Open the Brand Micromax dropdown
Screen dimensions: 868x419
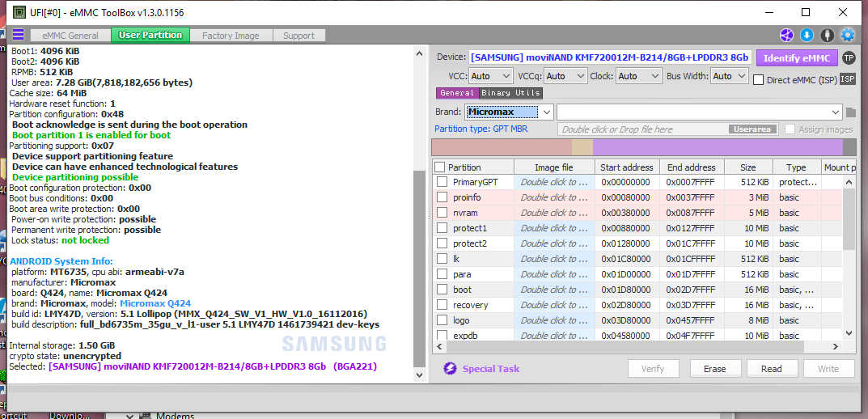509,112
